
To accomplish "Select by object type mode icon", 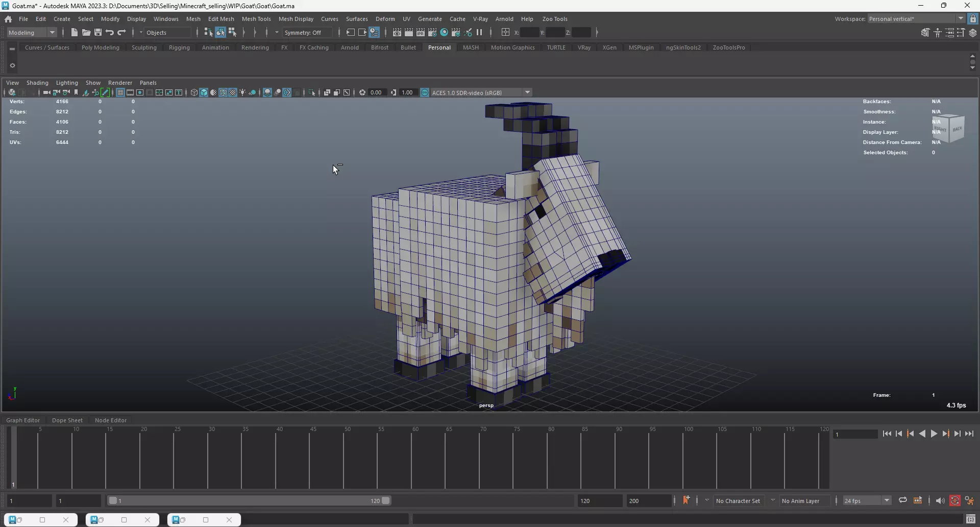I will click(x=220, y=32).
